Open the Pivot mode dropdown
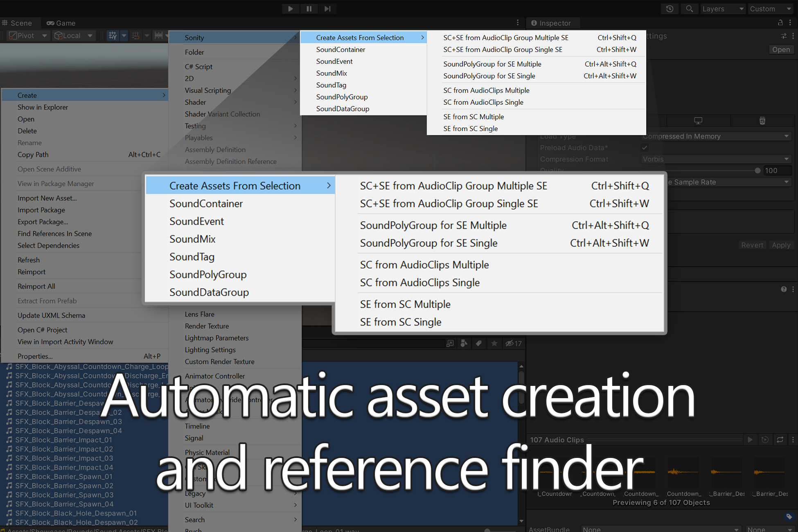798x532 pixels. pos(28,36)
